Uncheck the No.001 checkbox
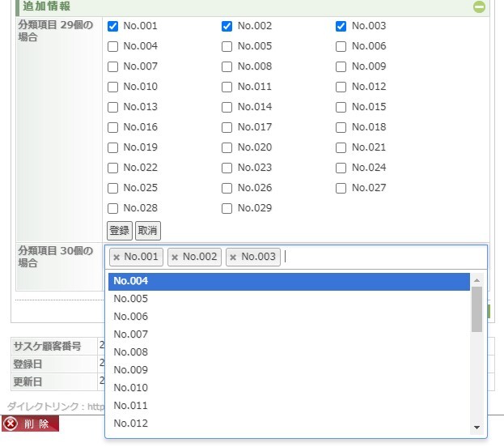 [113, 26]
